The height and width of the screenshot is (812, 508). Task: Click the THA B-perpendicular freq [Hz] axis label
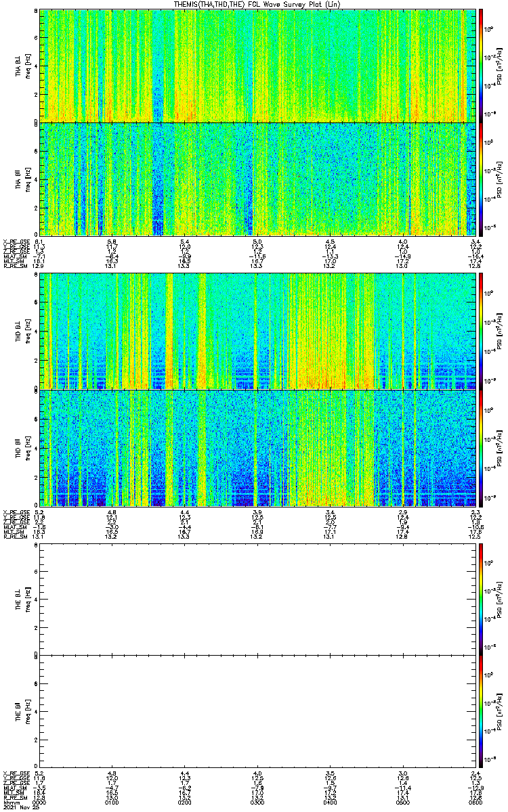click(30, 66)
